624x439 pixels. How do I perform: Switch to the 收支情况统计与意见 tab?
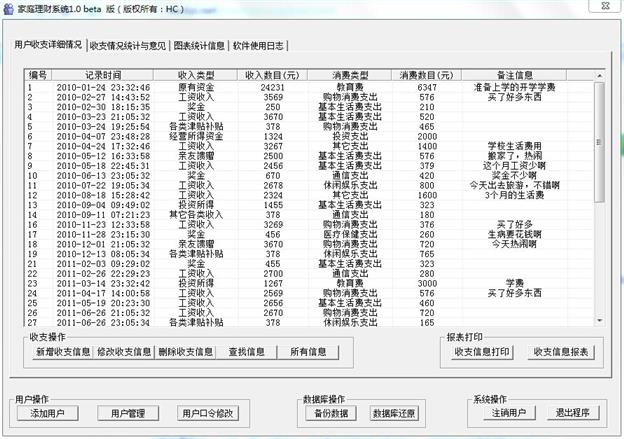[127, 46]
